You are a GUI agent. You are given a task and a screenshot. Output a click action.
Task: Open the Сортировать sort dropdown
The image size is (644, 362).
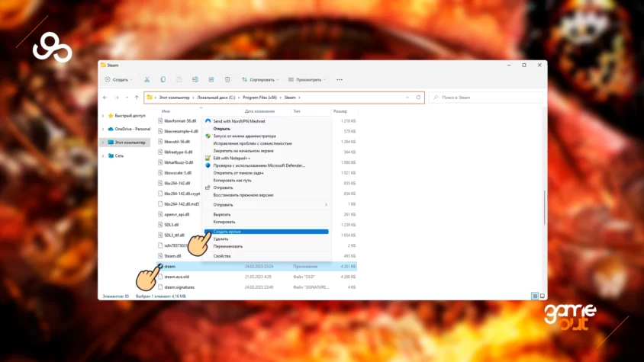(x=260, y=79)
